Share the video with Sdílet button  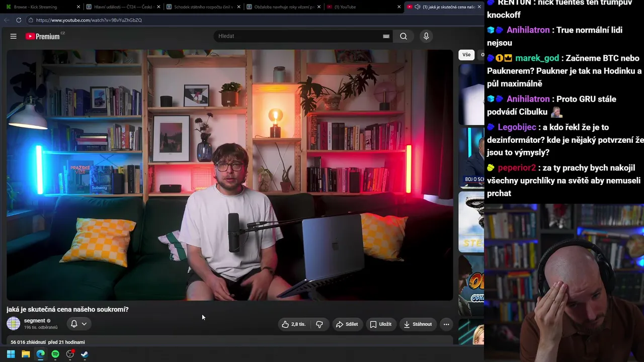pyautogui.click(x=347, y=324)
